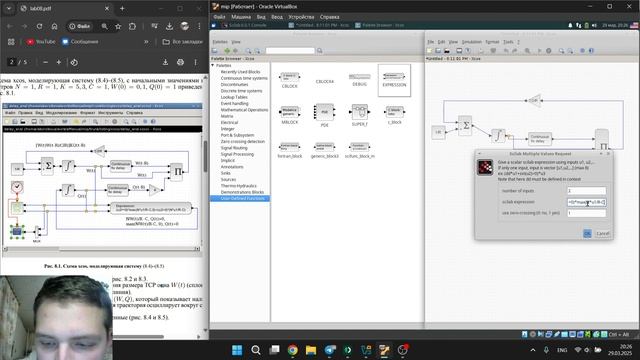The width and height of the screenshot is (640, 360).
Task: Click the CBLOCK4 palette entry
Action: point(324,81)
